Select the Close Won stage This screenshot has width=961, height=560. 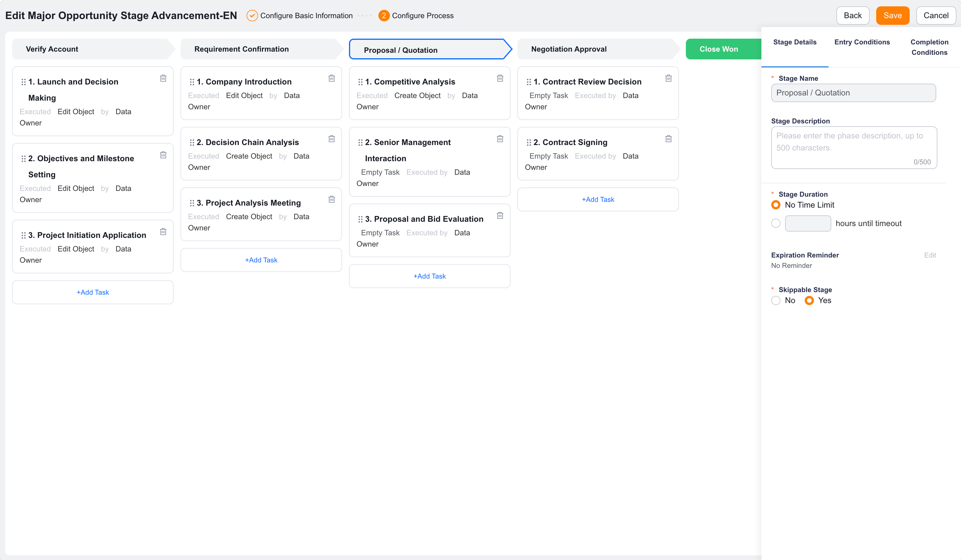723,49
